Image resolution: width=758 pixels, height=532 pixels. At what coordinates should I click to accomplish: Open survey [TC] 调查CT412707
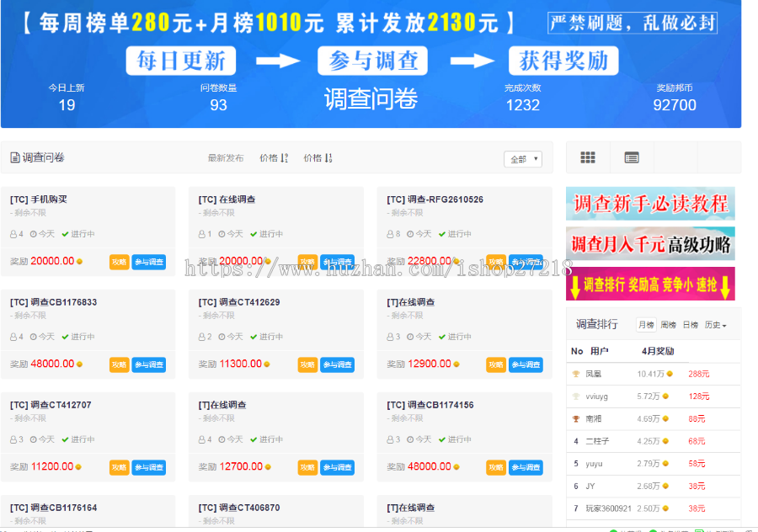point(51,405)
